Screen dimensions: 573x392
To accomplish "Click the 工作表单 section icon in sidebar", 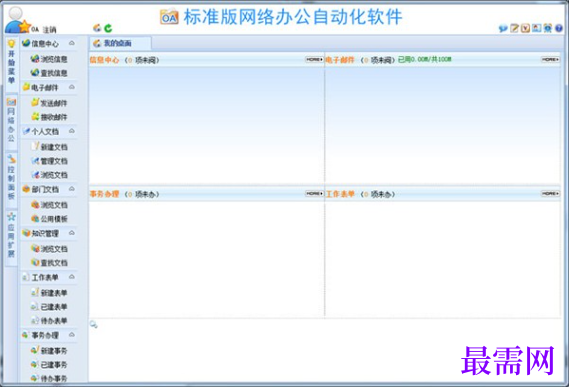I will (26, 277).
